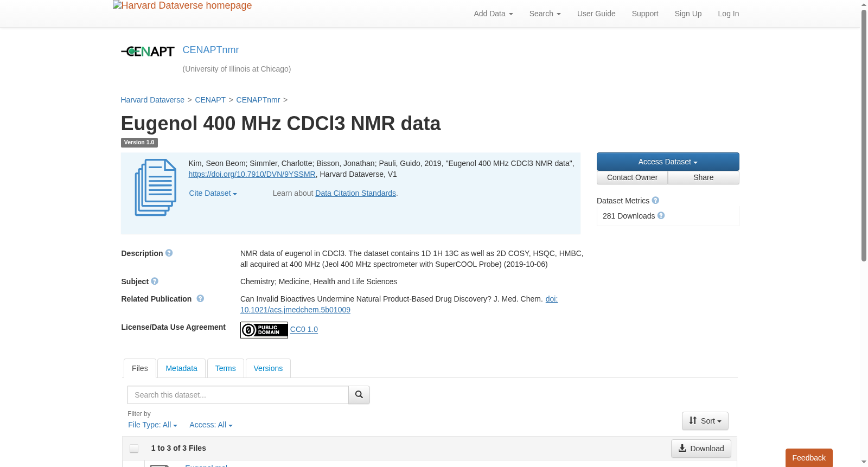Open Data Citation Standards link
The height and width of the screenshot is (467, 868).
(355, 194)
